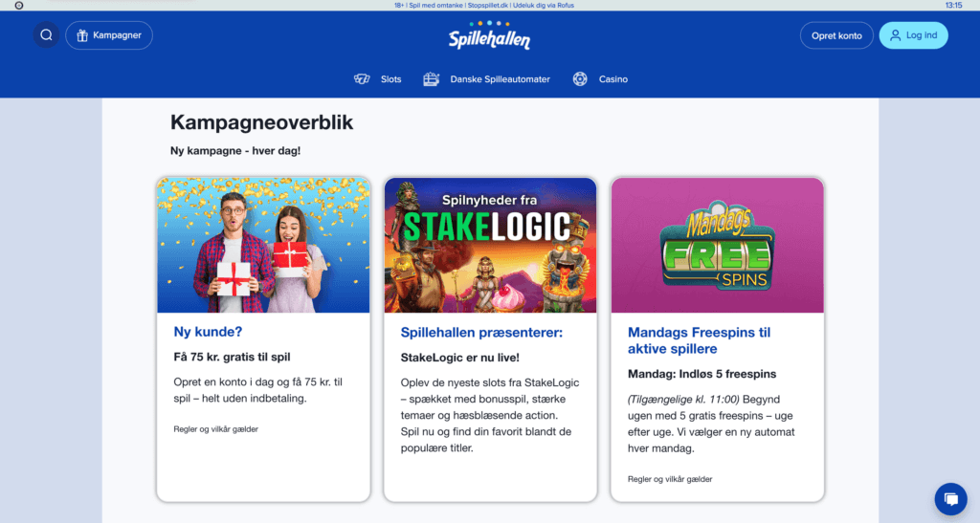Click the Casino chip icon
Image resolution: width=980 pixels, height=523 pixels.
580,79
